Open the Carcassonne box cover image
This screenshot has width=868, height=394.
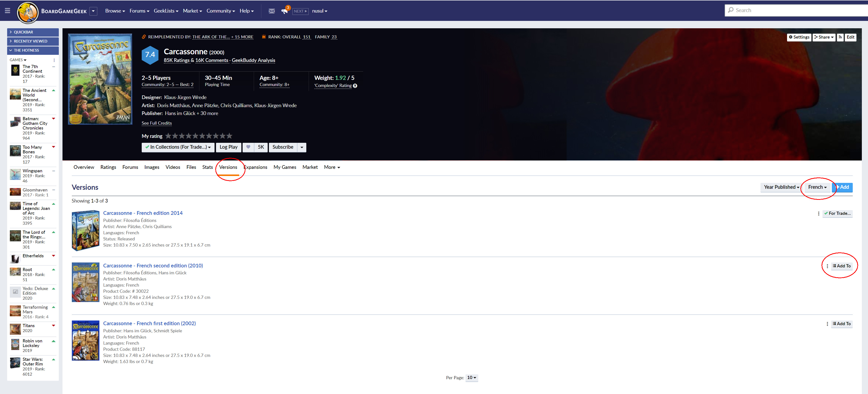(100, 79)
